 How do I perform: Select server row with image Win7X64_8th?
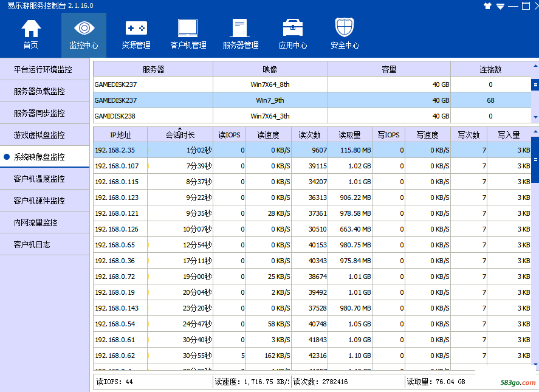click(312, 84)
